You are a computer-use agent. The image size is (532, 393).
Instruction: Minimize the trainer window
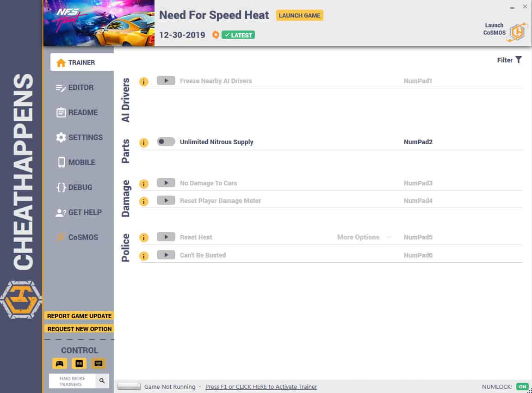(512, 7)
